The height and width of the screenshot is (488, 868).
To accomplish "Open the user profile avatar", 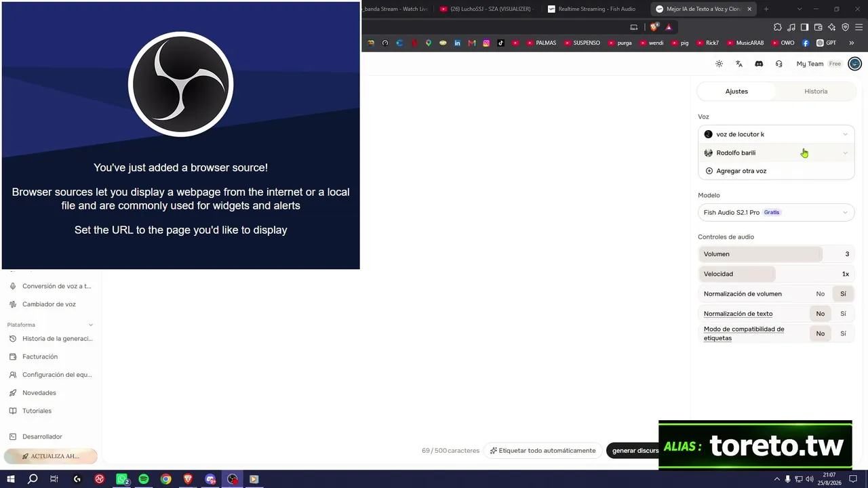I will pos(854,64).
